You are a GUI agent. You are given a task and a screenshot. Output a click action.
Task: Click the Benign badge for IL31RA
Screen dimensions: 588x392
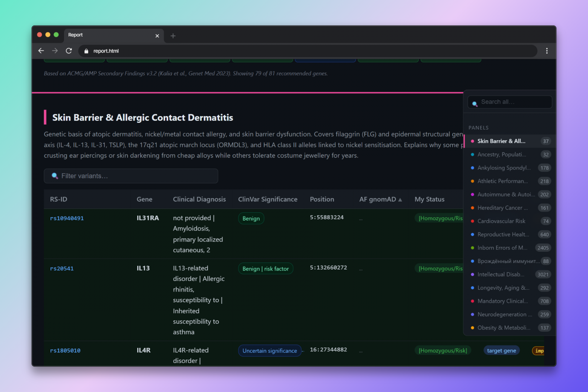tap(251, 219)
